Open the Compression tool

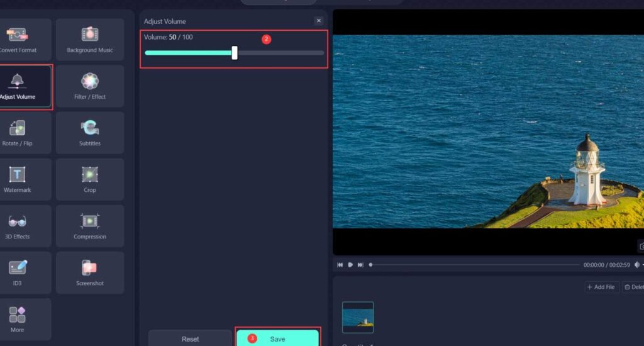click(90, 226)
